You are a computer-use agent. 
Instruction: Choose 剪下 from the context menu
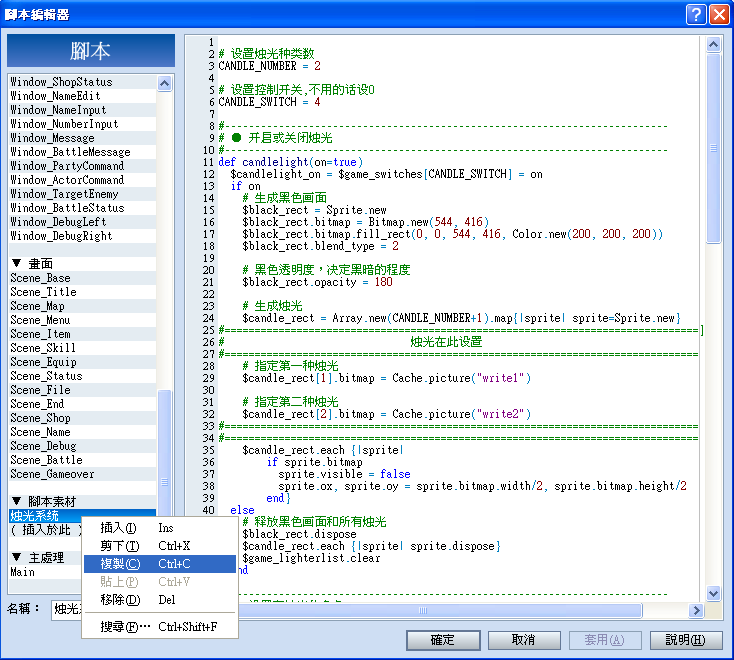point(160,546)
